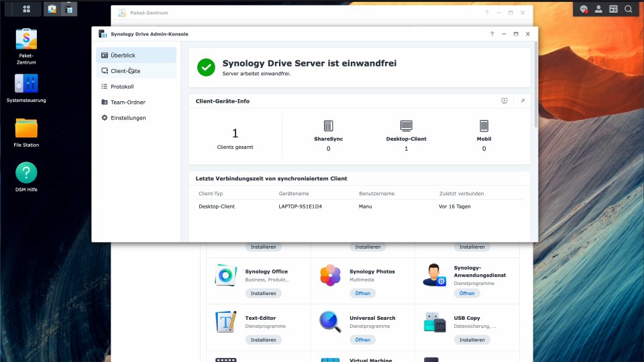Click Text-Editor package icon
This screenshot has width=644, height=362.
225,322
